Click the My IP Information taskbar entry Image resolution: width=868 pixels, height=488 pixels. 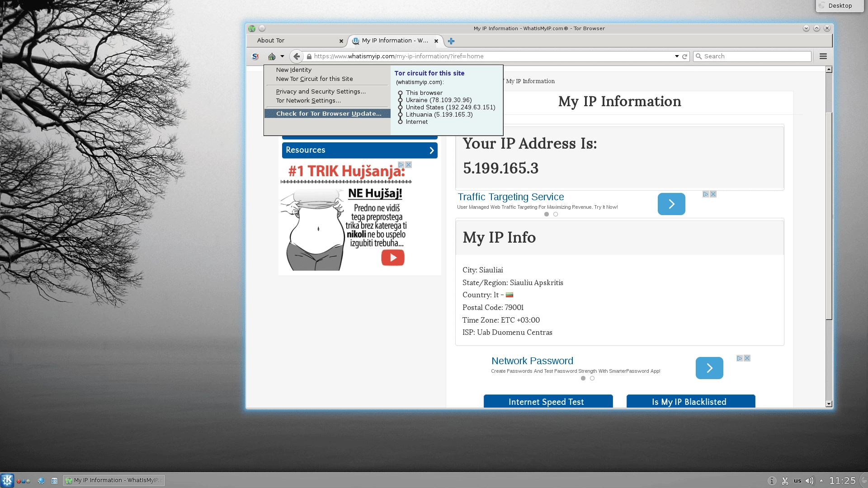[x=113, y=480]
